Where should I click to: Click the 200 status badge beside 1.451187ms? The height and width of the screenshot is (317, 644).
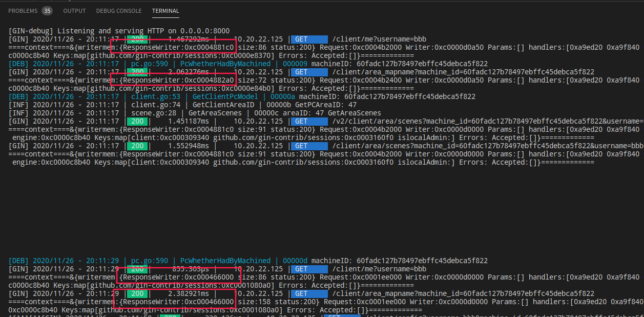coord(137,121)
